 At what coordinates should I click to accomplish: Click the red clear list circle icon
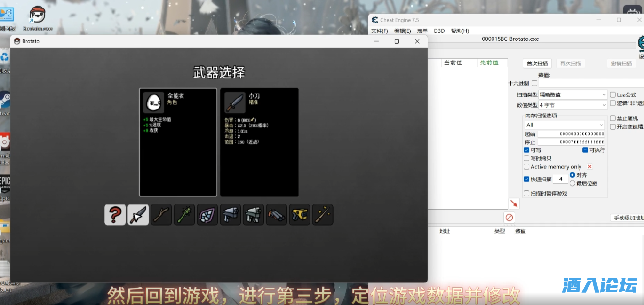(509, 217)
